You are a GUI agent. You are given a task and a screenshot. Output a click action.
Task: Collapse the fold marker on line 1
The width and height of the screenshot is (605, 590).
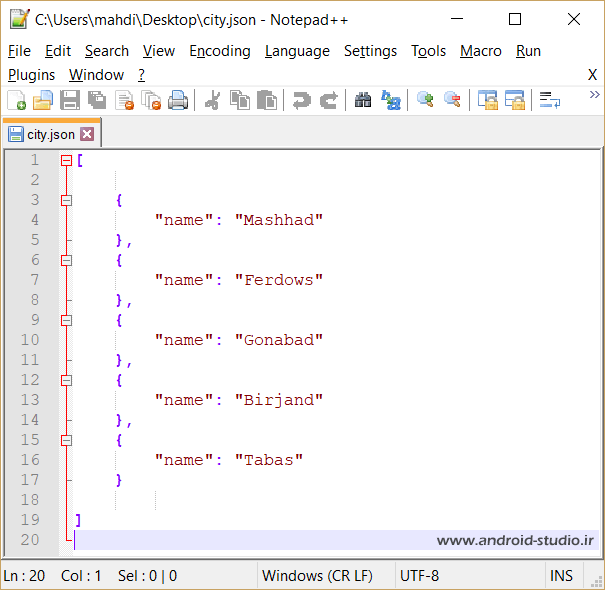click(66, 160)
